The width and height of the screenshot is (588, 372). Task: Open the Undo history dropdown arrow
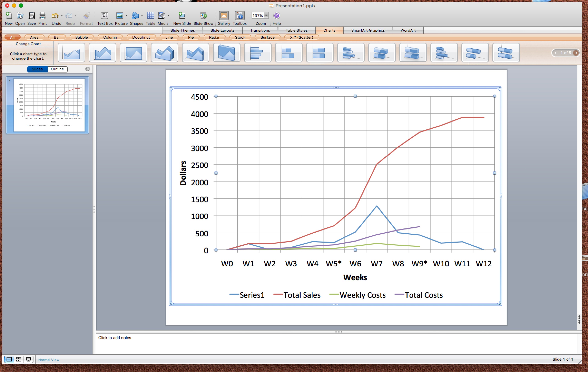[62, 16]
